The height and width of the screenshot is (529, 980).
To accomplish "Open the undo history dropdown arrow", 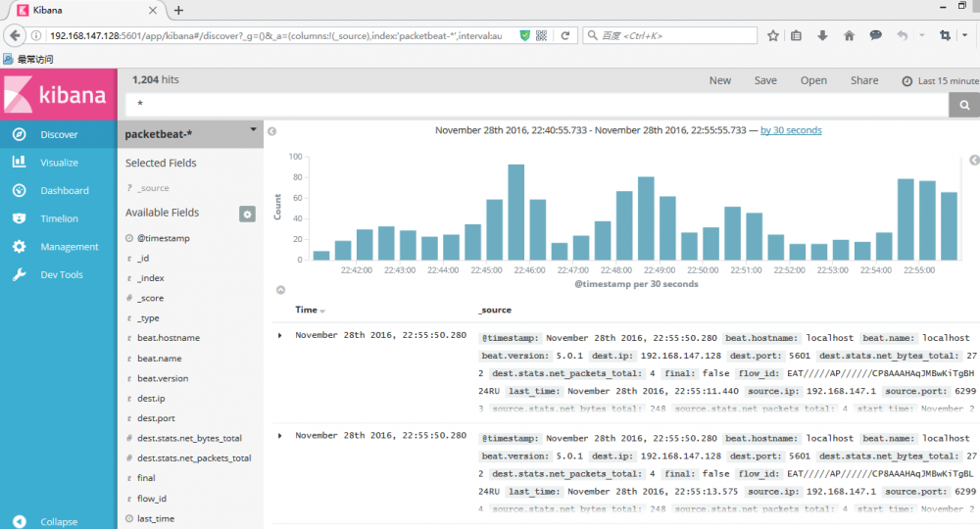I will [922, 35].
